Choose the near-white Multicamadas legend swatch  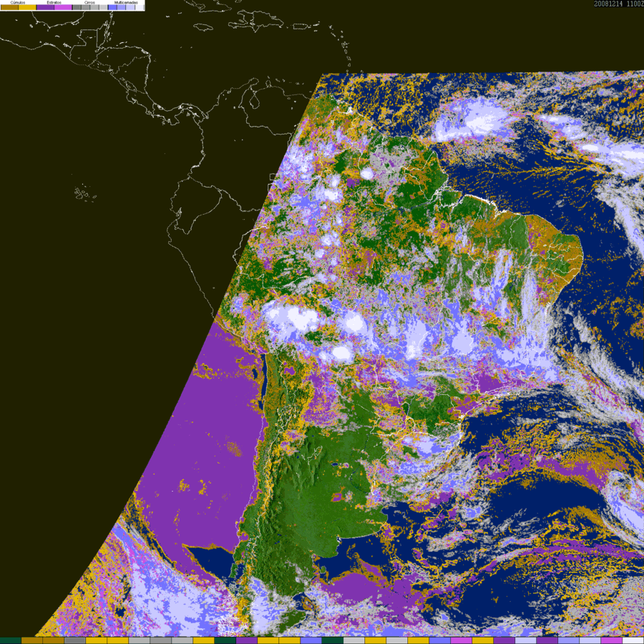click(140, 7)
